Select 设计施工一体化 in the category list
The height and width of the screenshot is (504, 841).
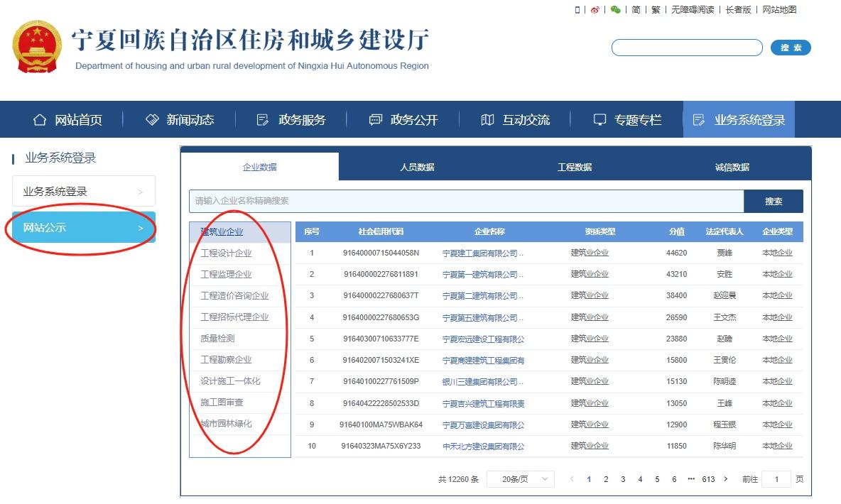click(240, 380)
